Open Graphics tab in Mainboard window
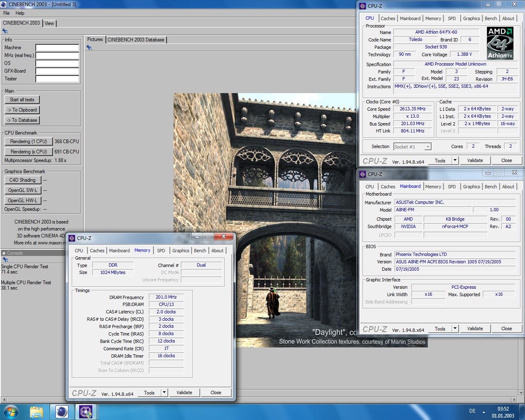This screenshot has height=420, width=525. click(472, 187)
